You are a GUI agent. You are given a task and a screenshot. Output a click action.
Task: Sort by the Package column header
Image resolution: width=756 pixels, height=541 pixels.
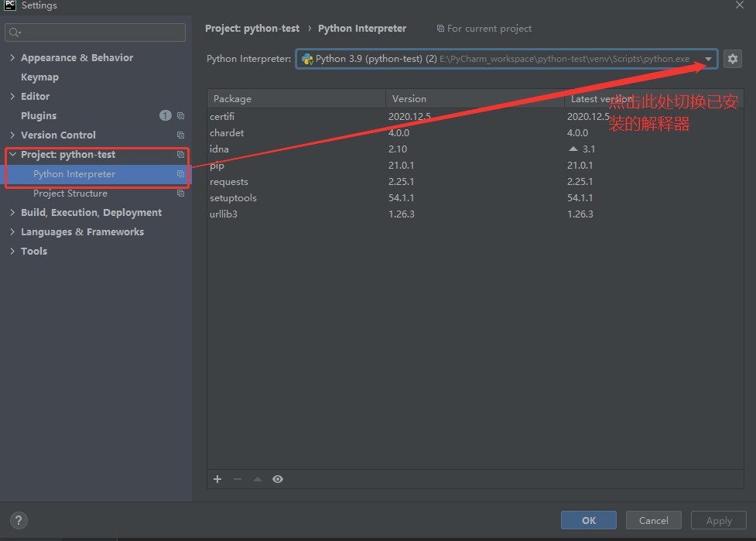[x=296, y=99]
